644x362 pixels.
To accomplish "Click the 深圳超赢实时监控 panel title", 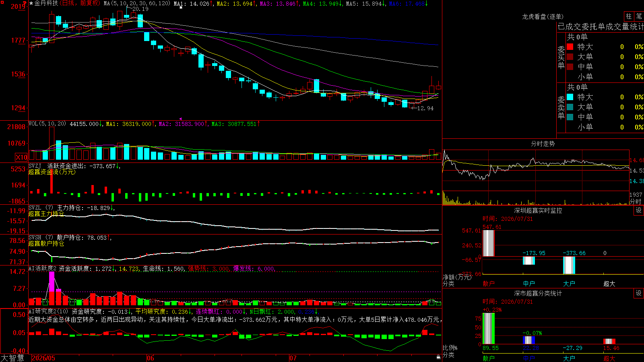I will pyautogui.click(x=538, y=210).
